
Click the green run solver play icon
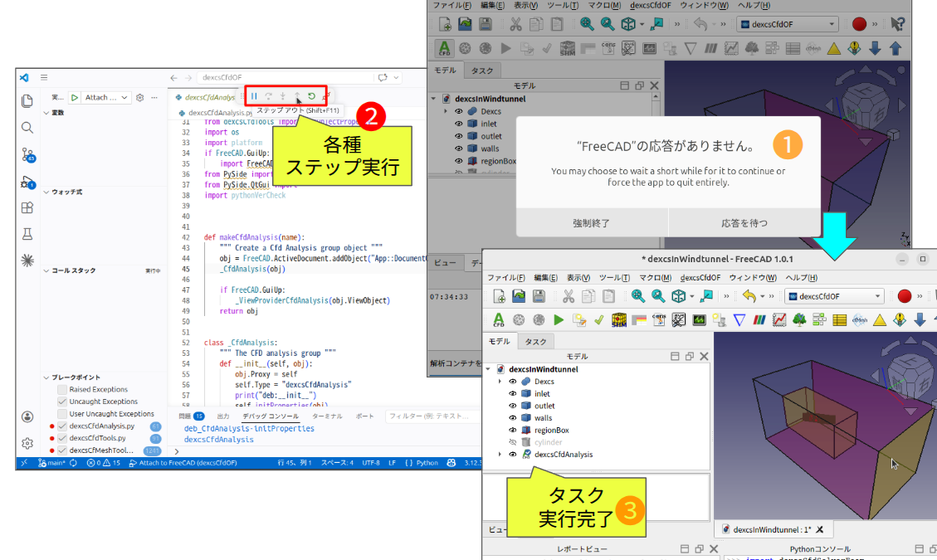point(559,319)
